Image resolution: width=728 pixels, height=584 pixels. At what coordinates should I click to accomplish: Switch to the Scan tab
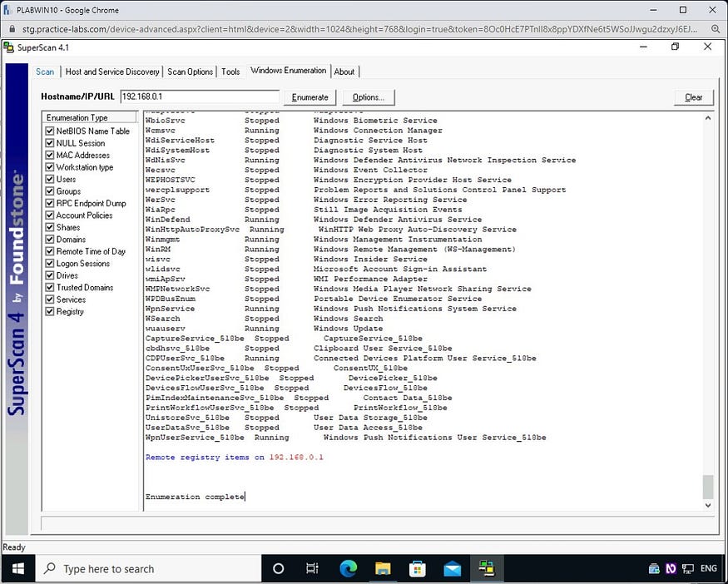point(45,72)
